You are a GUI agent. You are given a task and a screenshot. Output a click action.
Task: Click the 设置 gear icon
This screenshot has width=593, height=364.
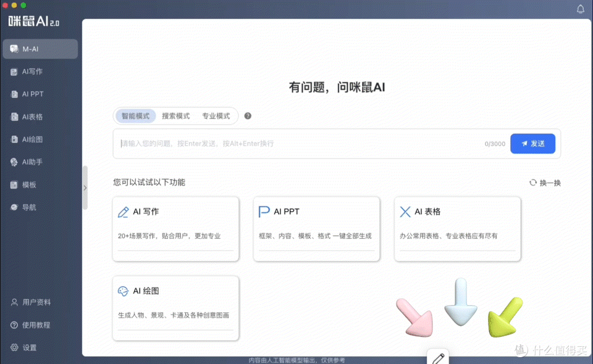[x=14, y=347]
